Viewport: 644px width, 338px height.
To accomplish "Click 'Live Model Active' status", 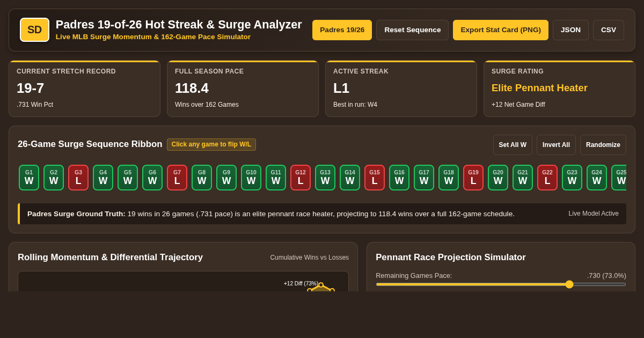I will [594, 214].
